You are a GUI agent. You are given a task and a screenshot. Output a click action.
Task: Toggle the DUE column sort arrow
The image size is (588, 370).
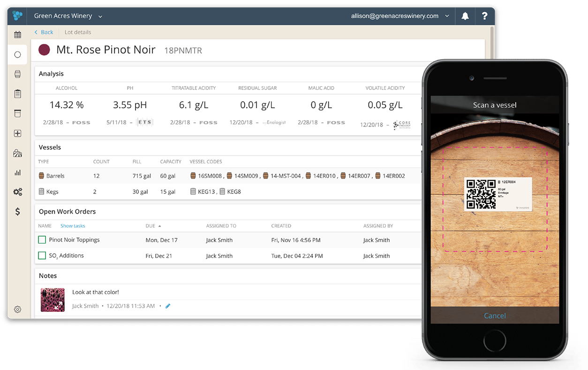[x=159, y=225]
